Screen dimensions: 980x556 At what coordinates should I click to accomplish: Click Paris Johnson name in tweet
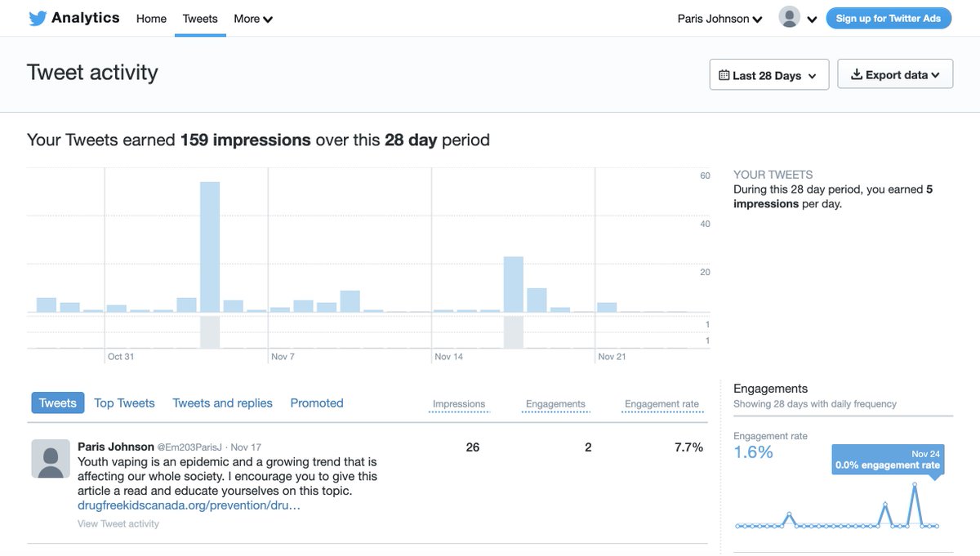pos(116,447)
